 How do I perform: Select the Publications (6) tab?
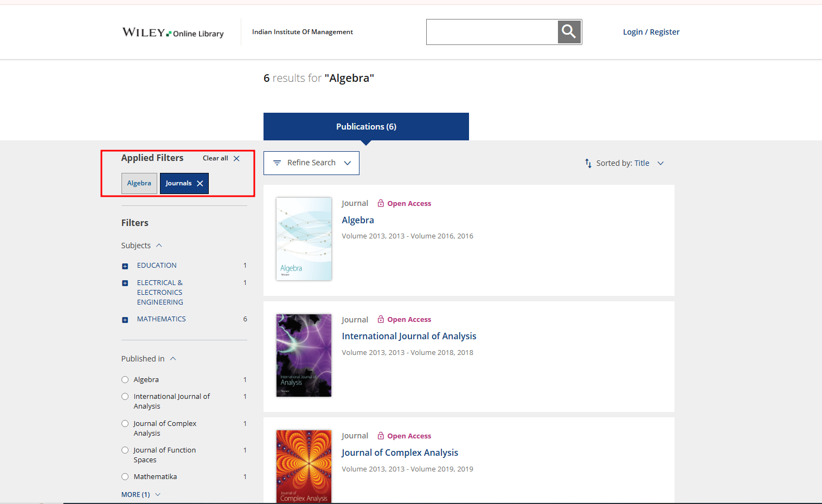pyautogui.click(x=366, y=127)
